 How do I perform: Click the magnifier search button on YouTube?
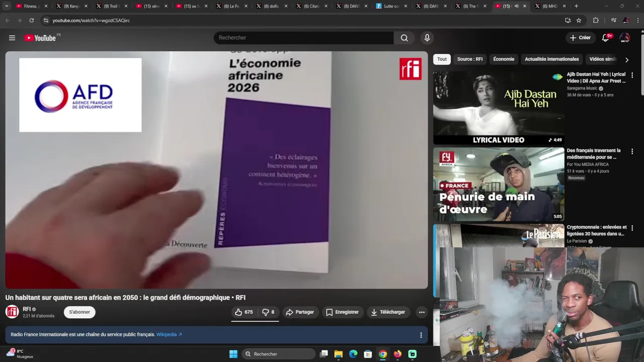(x=405, y=38)
